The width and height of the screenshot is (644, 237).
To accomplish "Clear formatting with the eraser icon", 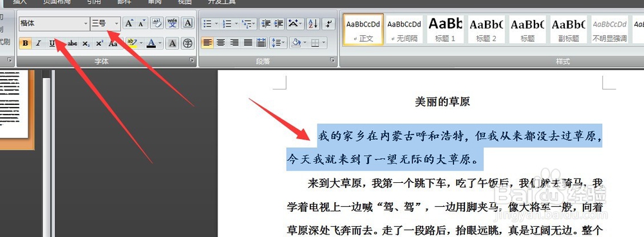I will coord(157,23).
